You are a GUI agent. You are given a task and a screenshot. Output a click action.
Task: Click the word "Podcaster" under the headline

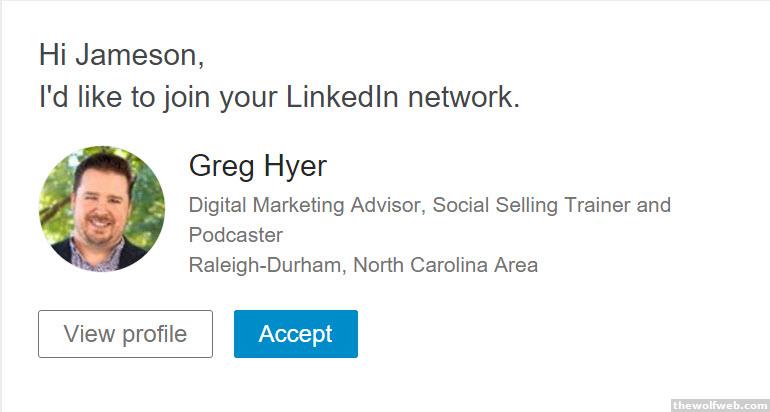pyautogui.click(x=235, y=235)
